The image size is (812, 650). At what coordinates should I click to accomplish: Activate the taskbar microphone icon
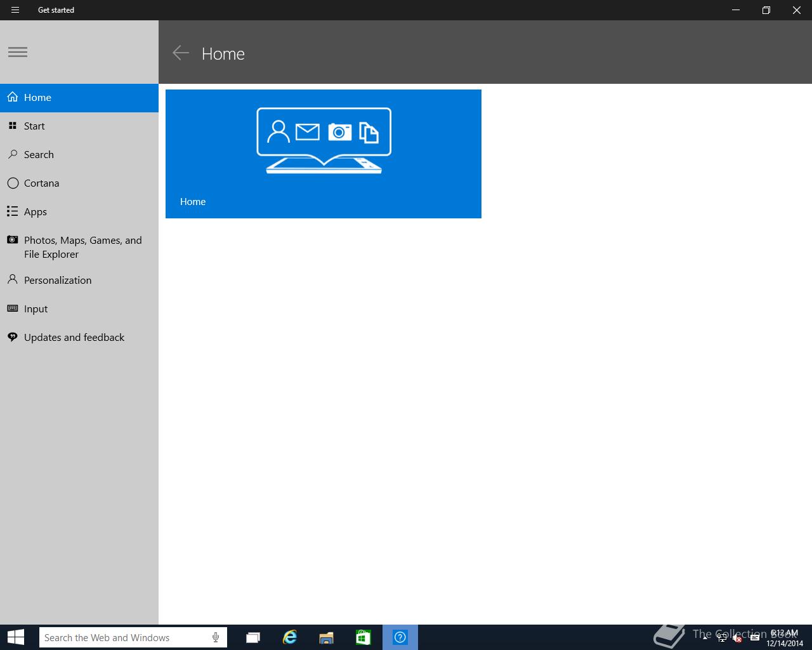pyautogui.click(x=216, y=637)
